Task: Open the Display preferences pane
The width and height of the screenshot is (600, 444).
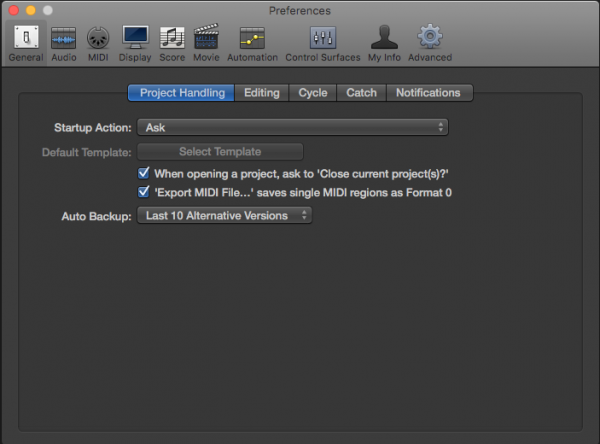Action: click(x=135, y=43)
